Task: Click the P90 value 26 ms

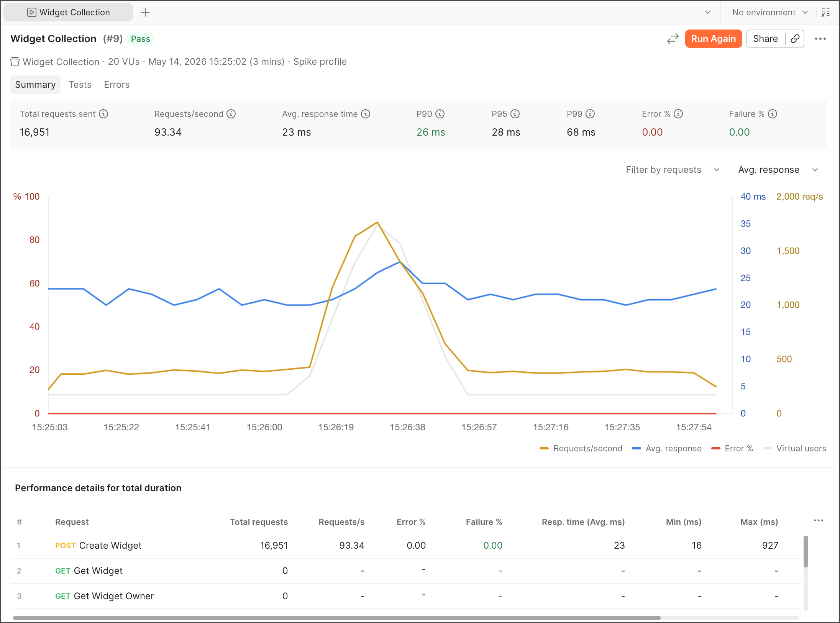Action: (x=431, y=132)
